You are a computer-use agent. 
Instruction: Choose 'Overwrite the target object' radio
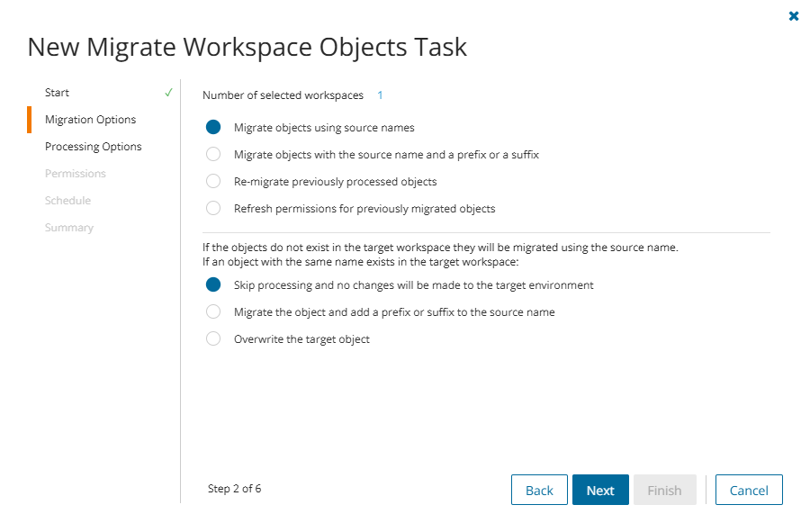pyautogui.click(x=213, y=339)
